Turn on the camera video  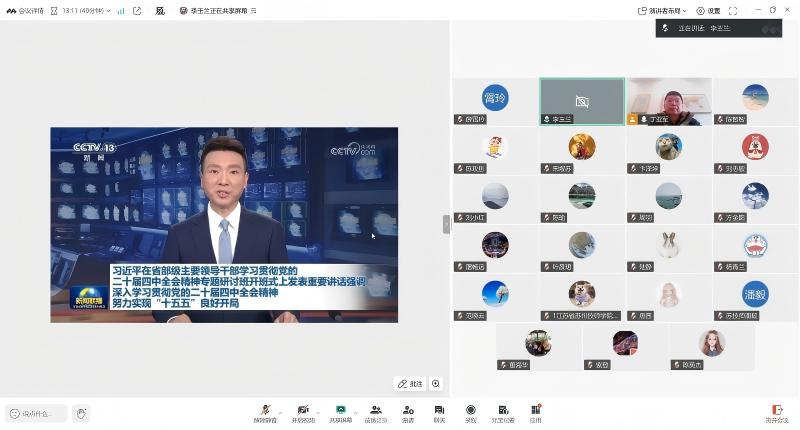point(303,411)
